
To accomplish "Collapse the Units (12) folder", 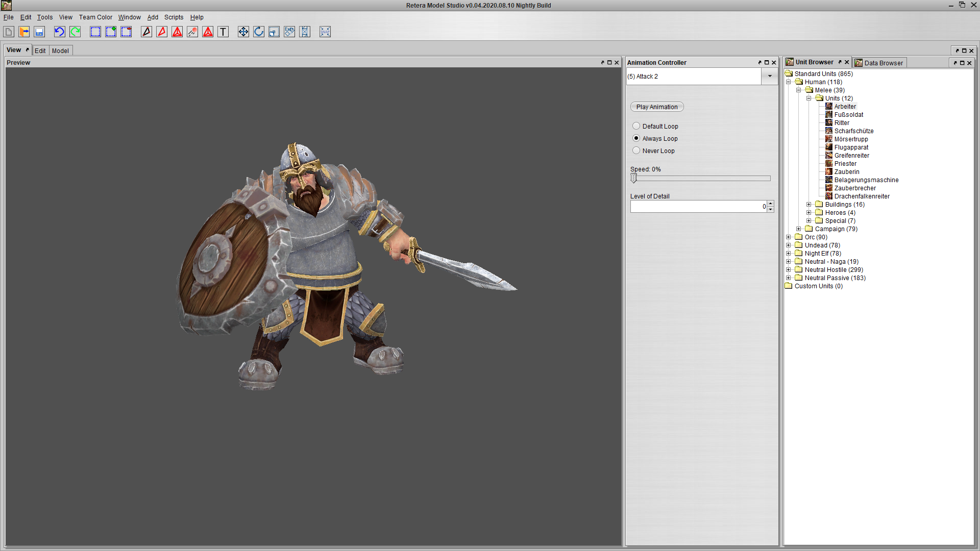I will pyautogui.click(x=809, y=98).
